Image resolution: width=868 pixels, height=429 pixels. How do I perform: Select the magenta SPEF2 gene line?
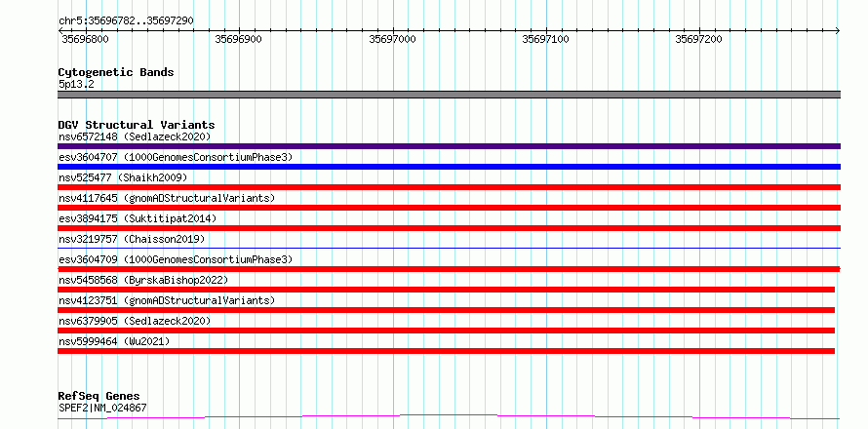(x=449, y=416)
